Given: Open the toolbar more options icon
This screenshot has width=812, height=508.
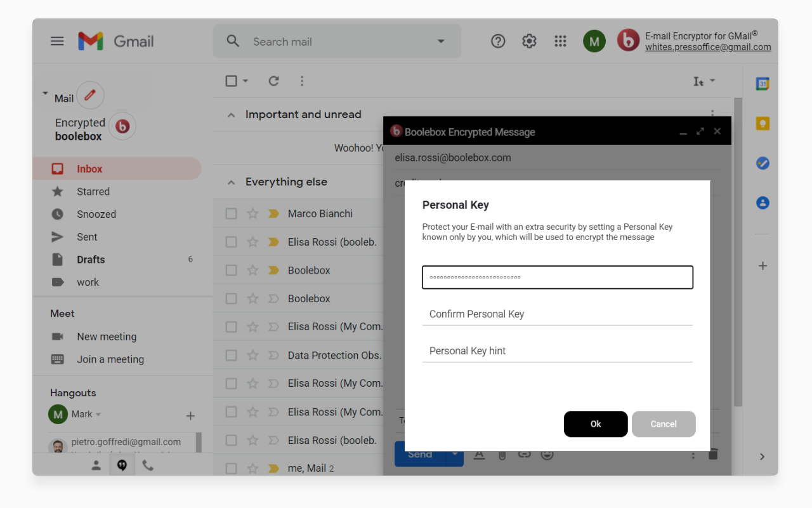Looking at the screenshot, I should 302,81.
